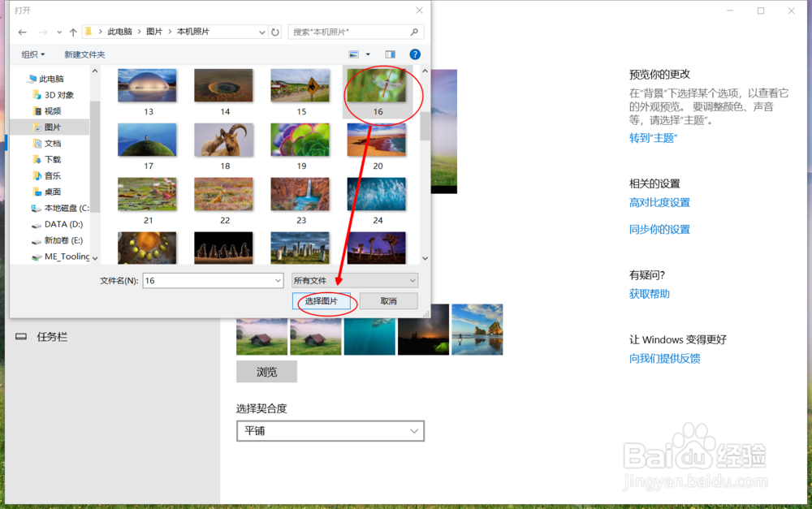Click the search magnifier icon

click(x=414, y=32)
